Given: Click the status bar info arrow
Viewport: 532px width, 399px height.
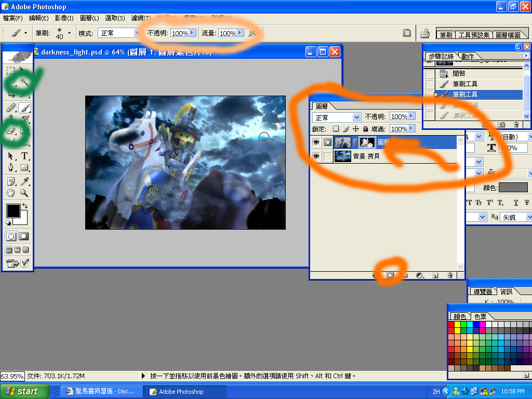Looking at the screenshot, I should (x=143, y=376).
